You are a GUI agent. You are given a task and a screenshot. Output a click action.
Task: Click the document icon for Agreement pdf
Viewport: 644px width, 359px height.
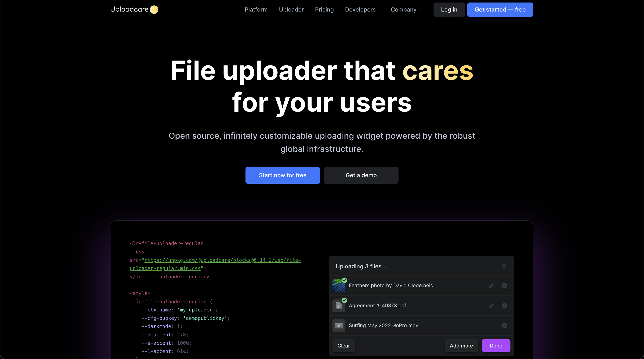click(x=339, y=306)
